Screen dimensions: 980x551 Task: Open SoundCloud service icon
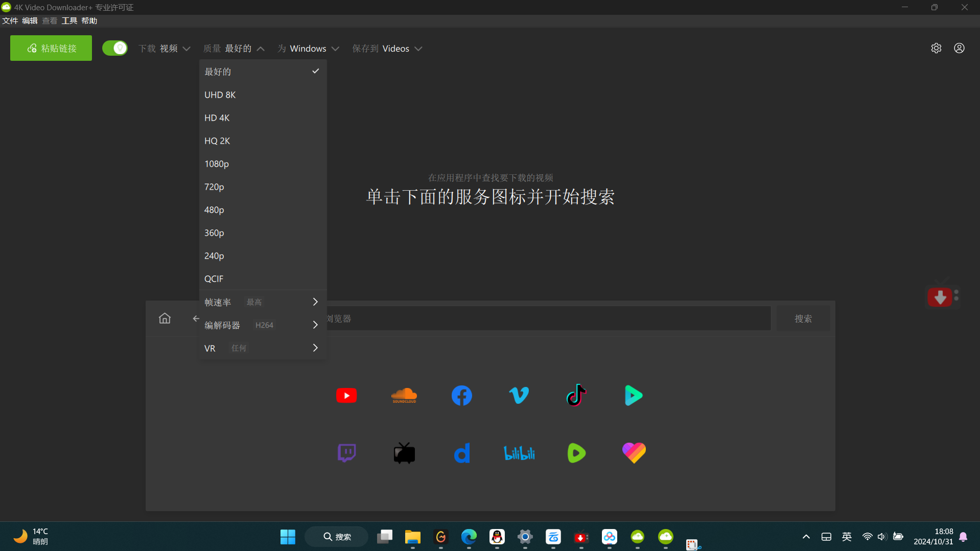404,396
